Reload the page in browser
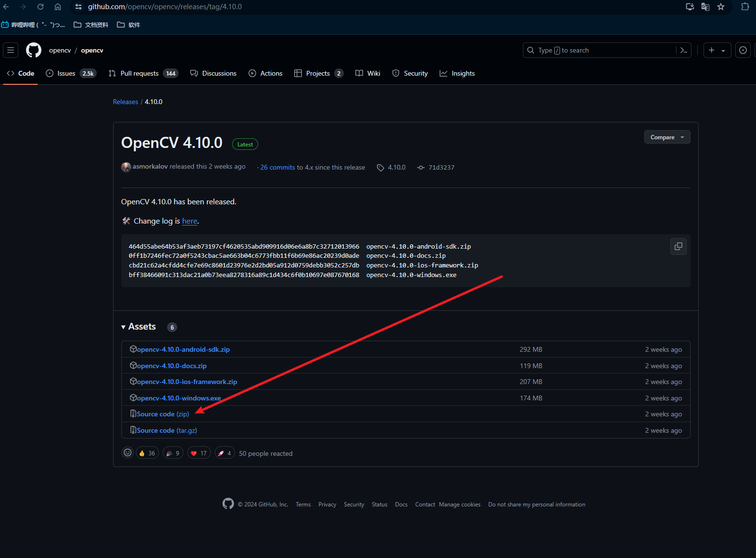 point(40,7)
